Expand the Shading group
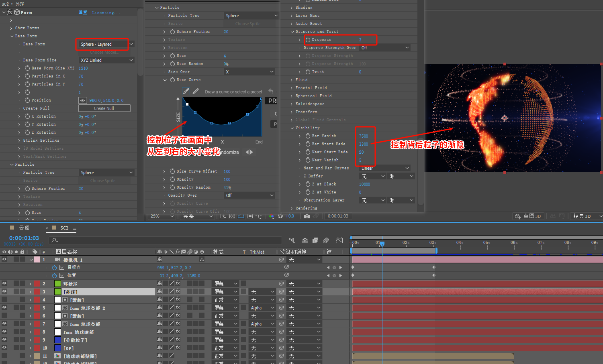The height and width of the screenshot is (364, 603). click(292, 8)
